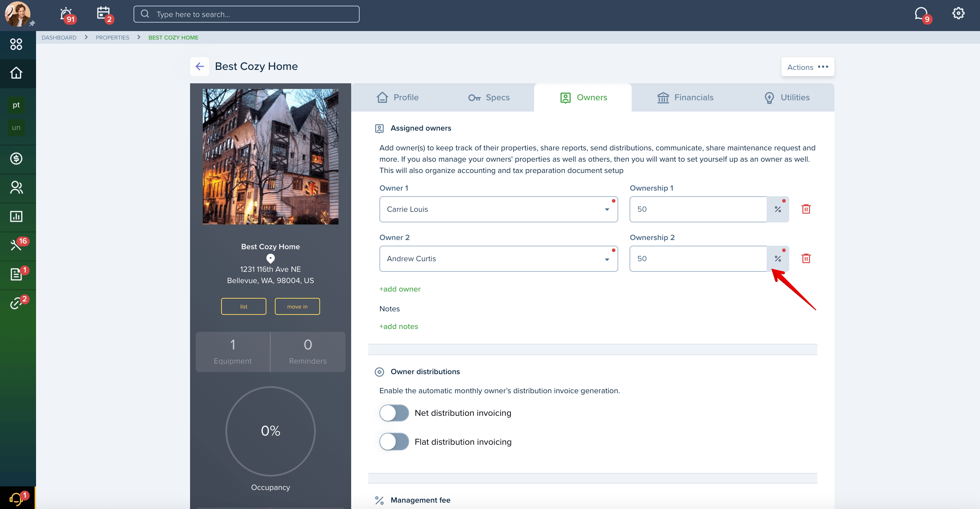Click the Assigned owners section icon

379,128
